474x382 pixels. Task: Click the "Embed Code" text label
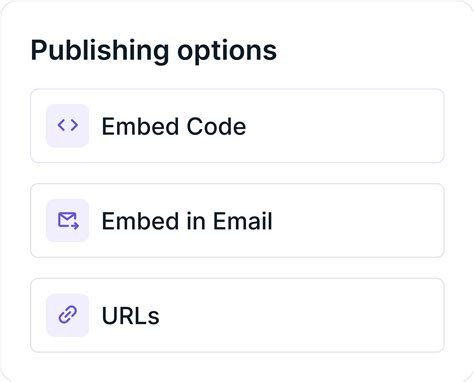pyautogui.click(x=174, y=126)
